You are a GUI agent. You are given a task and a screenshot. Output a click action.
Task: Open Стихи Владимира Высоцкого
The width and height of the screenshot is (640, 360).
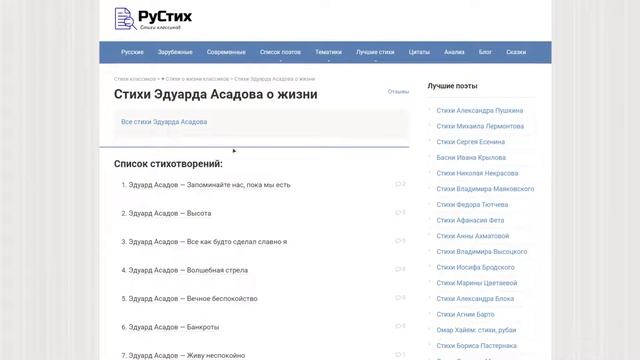tap(482, 252)
